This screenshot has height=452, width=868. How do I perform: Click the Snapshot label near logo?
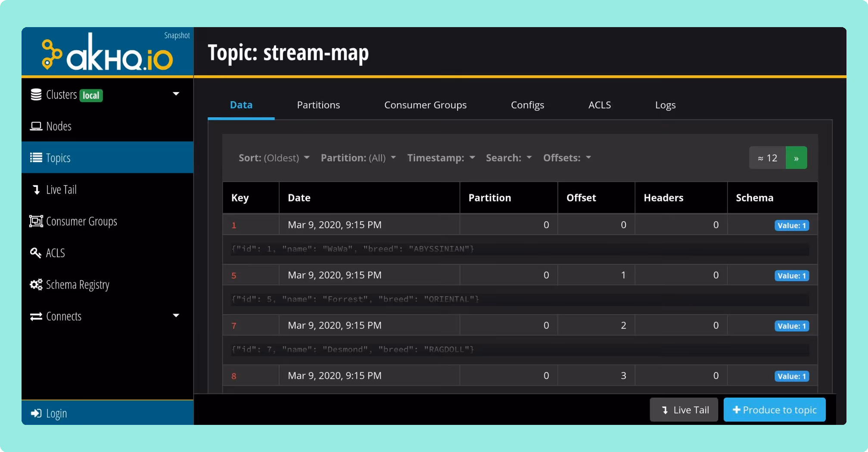tap(177, 35)
